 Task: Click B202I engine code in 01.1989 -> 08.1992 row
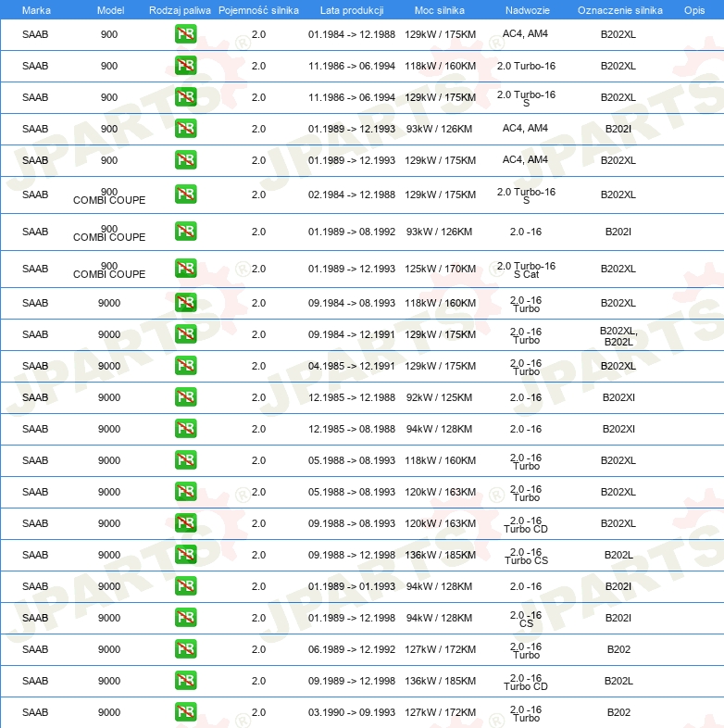point(618,232)
